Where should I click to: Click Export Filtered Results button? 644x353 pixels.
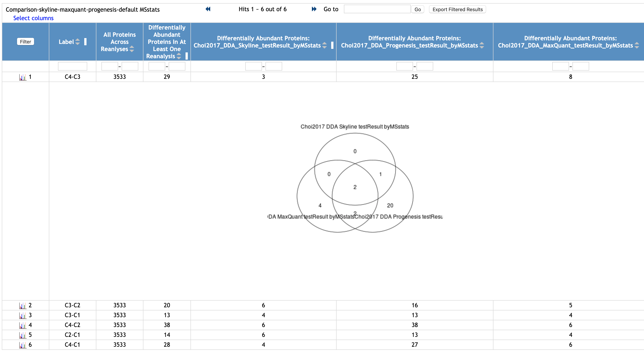point(457,9)
